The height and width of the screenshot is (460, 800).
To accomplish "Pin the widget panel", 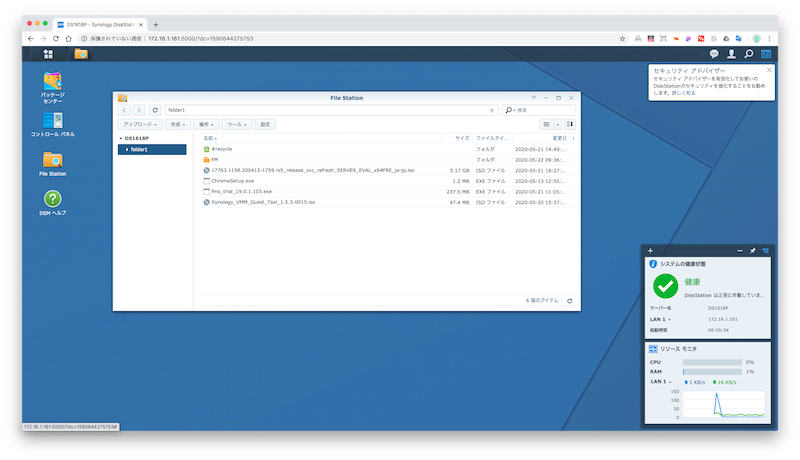I will coord(753,250).
